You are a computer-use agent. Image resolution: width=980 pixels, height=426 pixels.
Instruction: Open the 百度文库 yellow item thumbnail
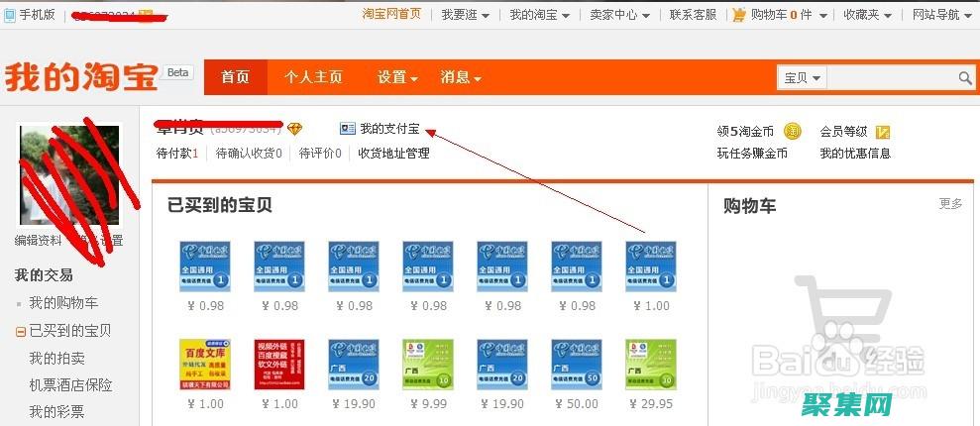point(205,365)
